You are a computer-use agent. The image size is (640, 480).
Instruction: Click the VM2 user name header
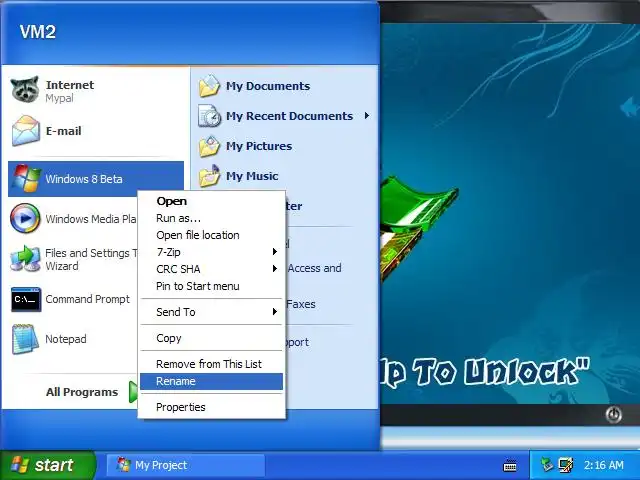38,31
